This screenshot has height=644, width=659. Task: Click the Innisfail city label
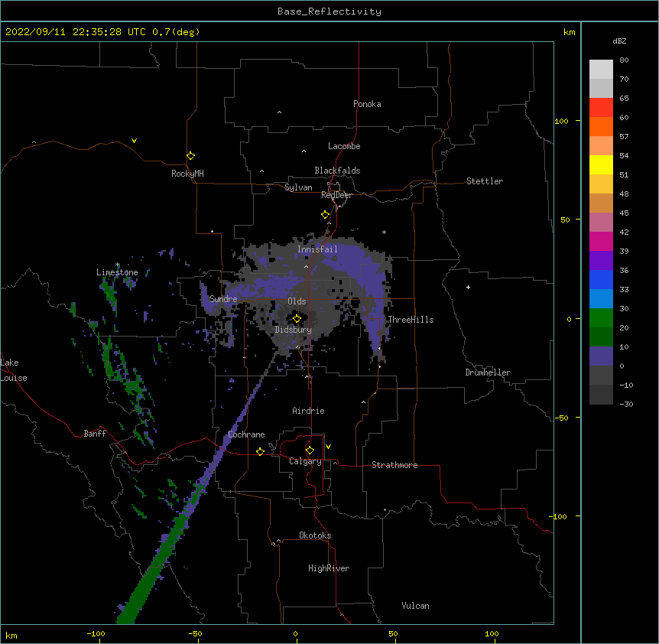(x=317, y=249)
